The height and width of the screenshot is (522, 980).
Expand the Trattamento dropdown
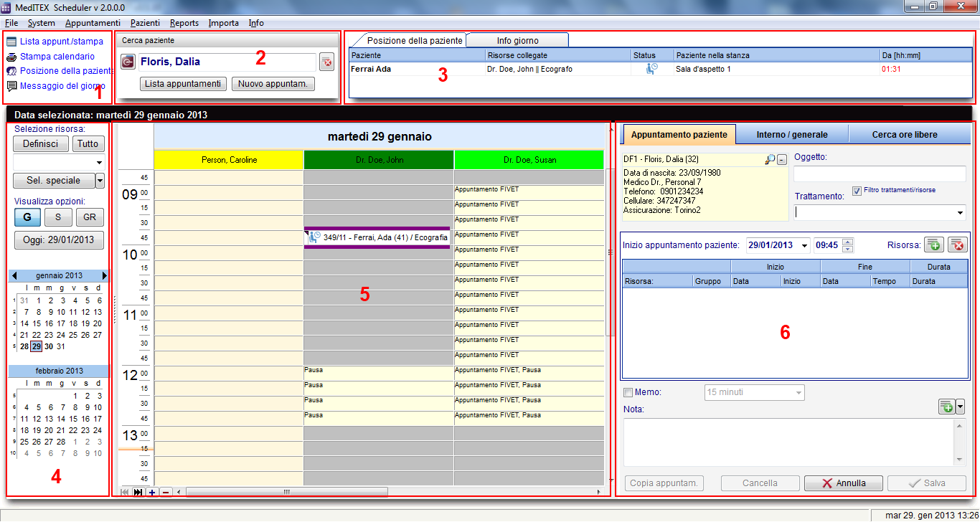(x=960, y=213)
